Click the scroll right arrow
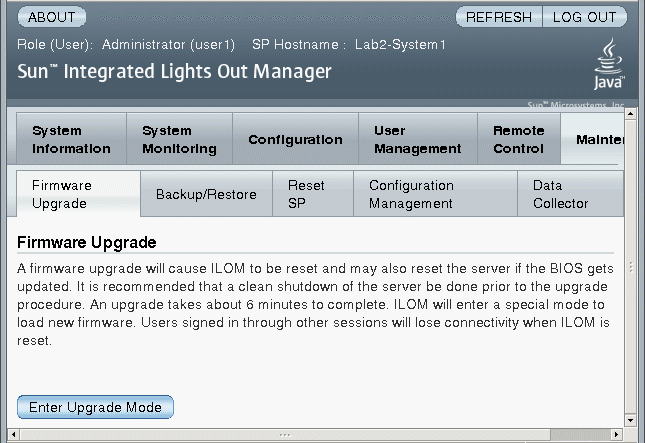Viewport: 645px width, 443px height. tap(616, 434)
